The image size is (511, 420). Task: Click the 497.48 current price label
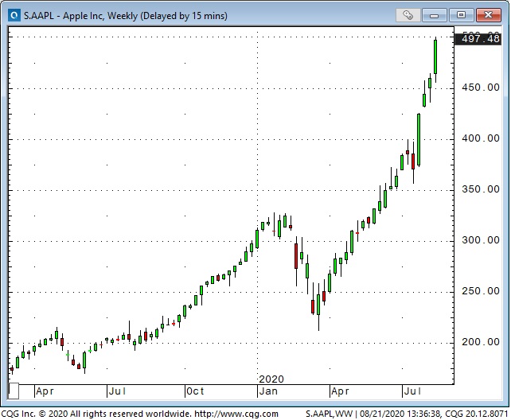tap(478, 39)
